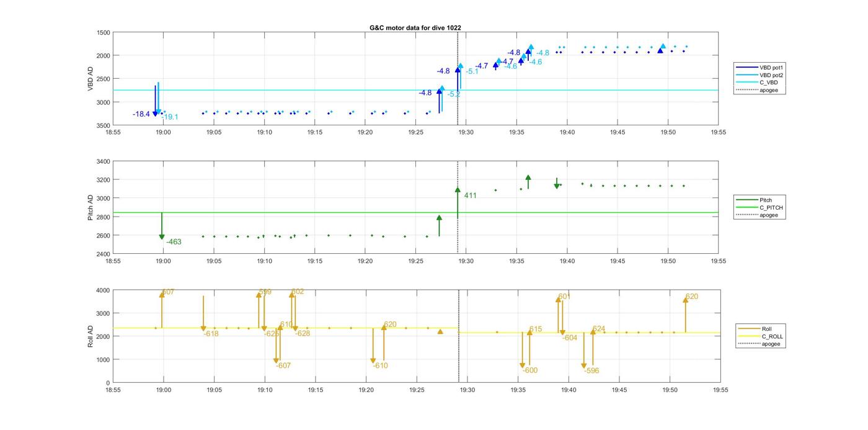Click the "-604" roll data label
This screenshot has width=868, height=430.
570,338
